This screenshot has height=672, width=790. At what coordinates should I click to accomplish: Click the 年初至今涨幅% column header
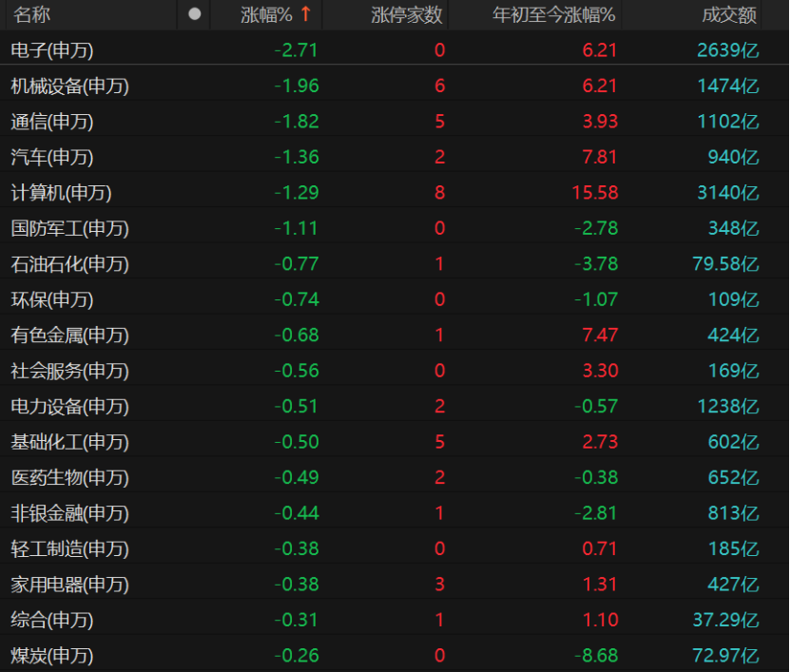point(554,14)
